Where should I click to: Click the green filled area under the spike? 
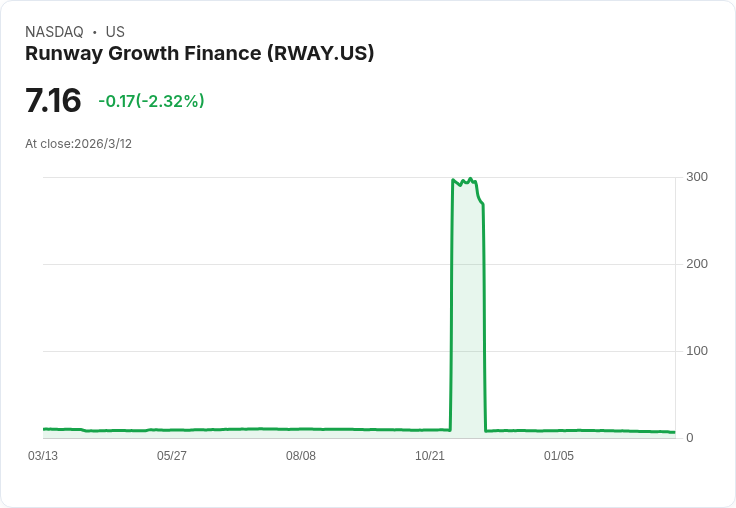[x=468, y=310]
